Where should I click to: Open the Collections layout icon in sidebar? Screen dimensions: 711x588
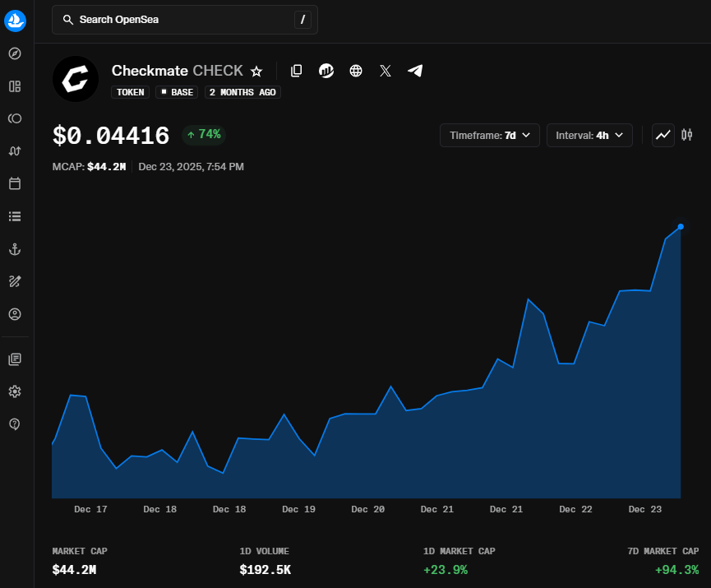coord(15,86)
